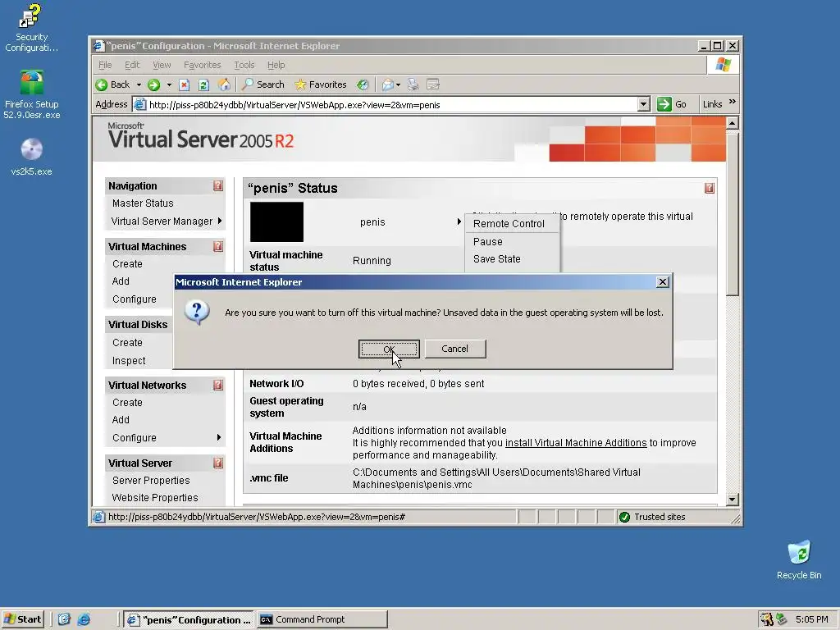Cancel the turn off confirmation dialog
Image resolution: width=840 pixels, height=630 pixels.
[x=454, y=349]
